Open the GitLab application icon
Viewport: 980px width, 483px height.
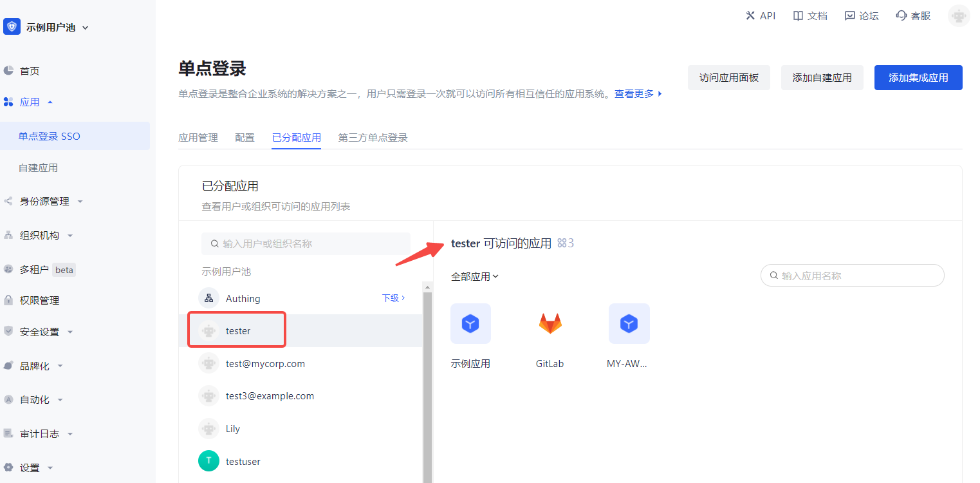[x=550, y=323]
